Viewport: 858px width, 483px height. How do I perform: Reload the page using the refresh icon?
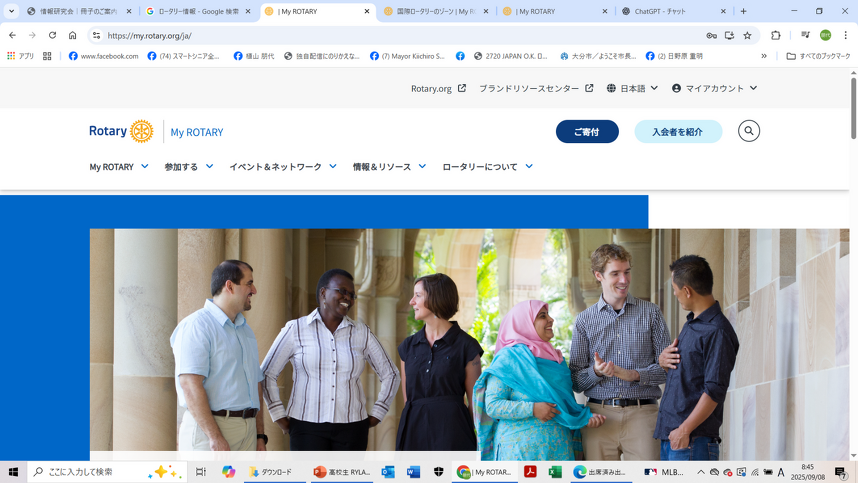click(52, 35)
